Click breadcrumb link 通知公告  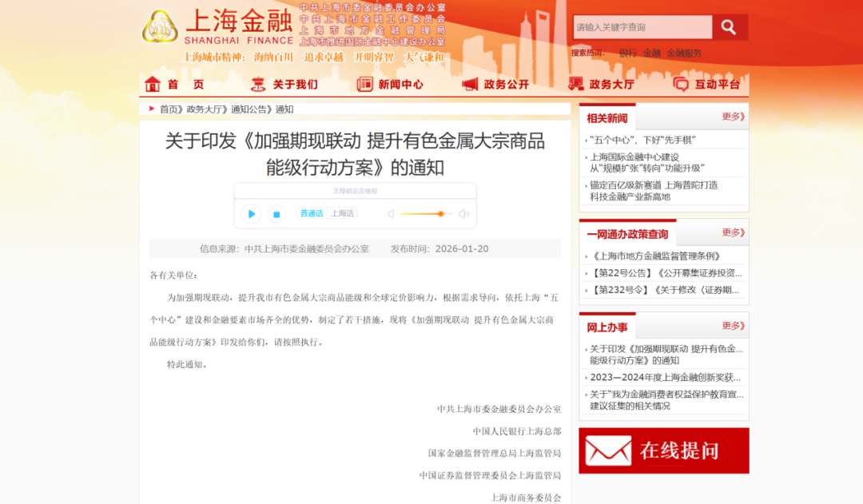pyautogui.click(x=249, y=109)
